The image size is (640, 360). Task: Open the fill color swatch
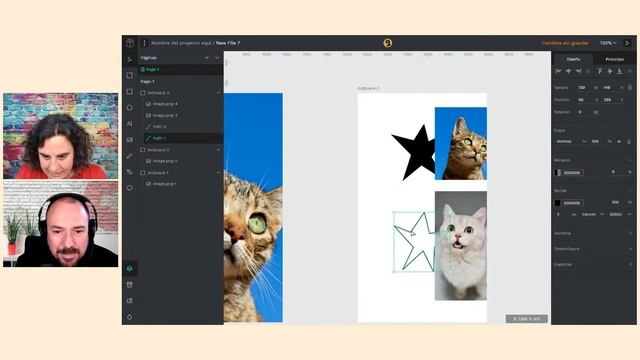558,173
